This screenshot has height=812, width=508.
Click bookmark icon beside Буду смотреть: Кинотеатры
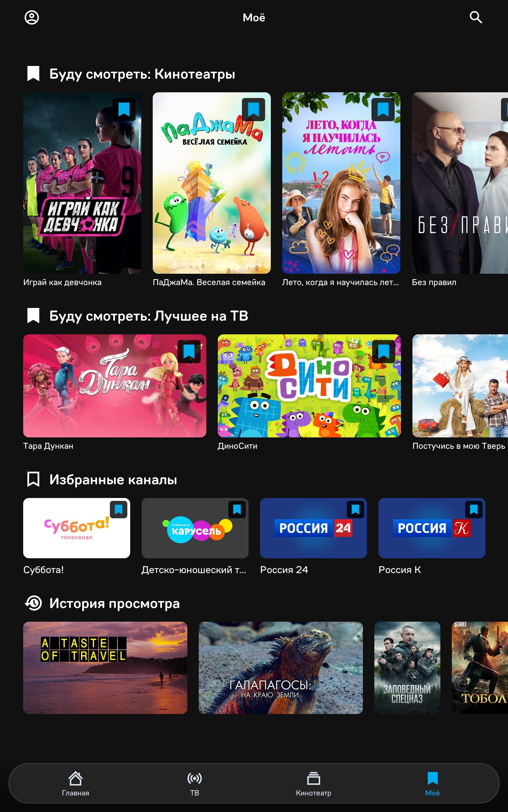click(x=33, y=74)
